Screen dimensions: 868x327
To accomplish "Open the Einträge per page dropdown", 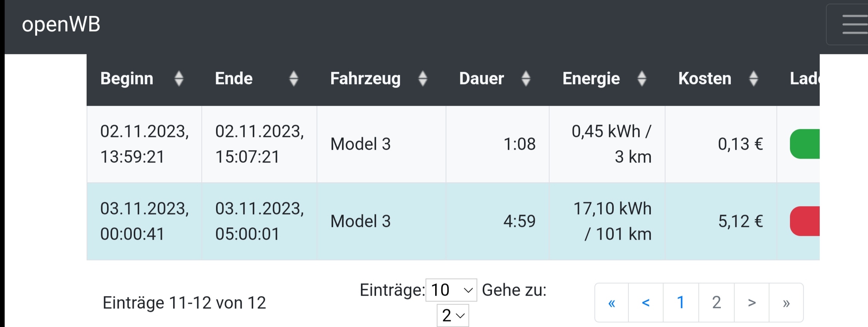I will click(x=451, y=290).
